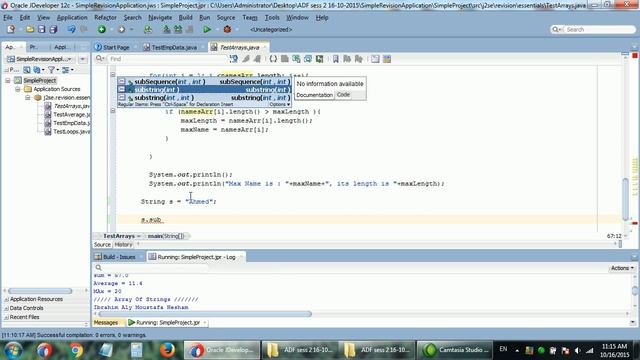Open TestAverage.java in project tree

[72, 115]
